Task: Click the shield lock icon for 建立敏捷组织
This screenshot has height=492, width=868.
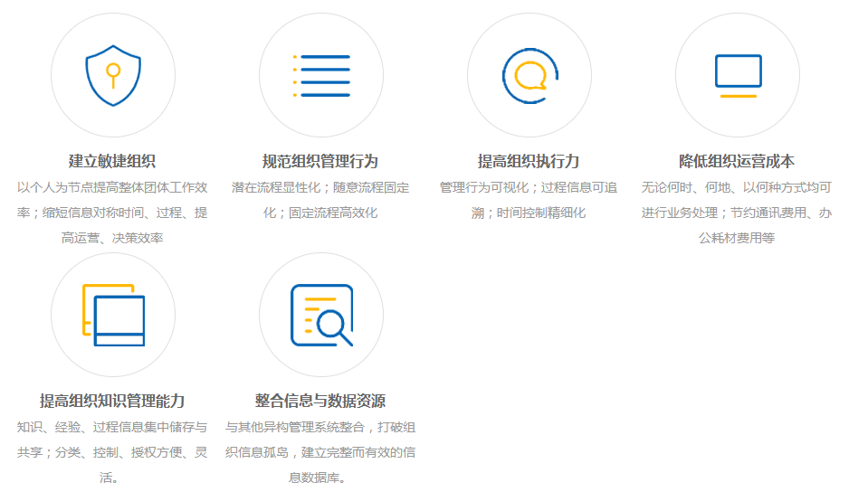Action: [112, 76]
